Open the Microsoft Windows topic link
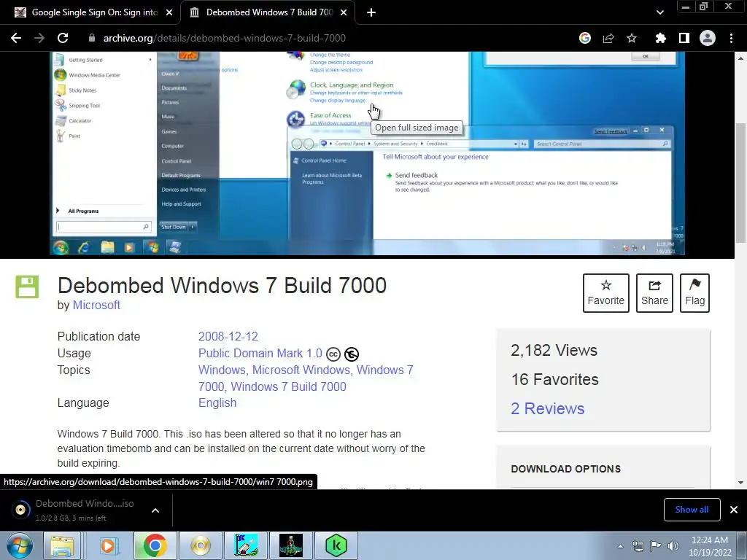Image resolution: width=747 pixels, height=560 pixels. click(301, 370)
